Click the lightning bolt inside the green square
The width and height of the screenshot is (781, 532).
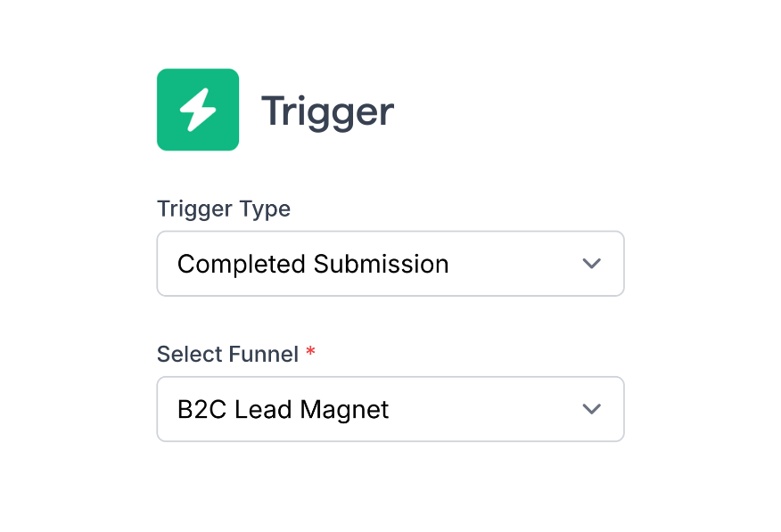(198, 110)
